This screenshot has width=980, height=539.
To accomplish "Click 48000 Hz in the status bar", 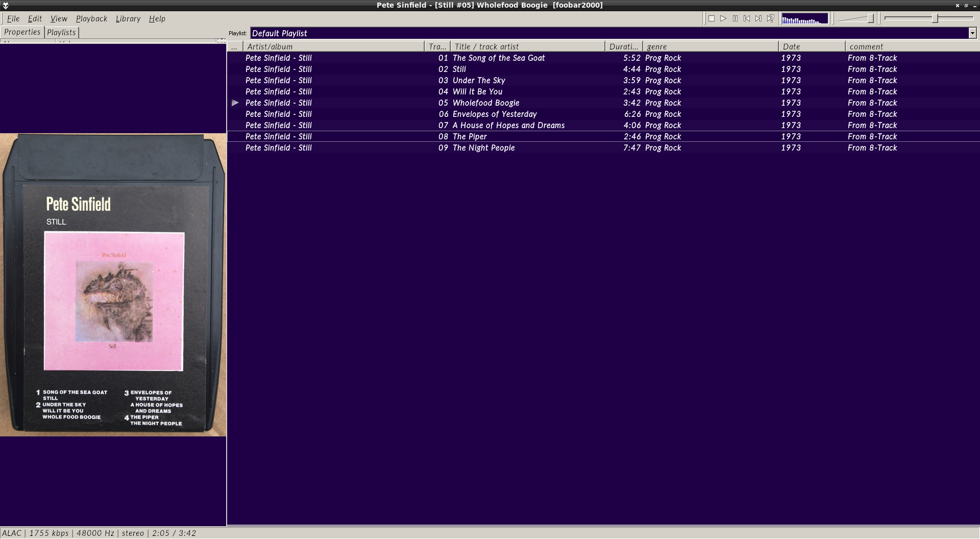I will coord(95,533).
